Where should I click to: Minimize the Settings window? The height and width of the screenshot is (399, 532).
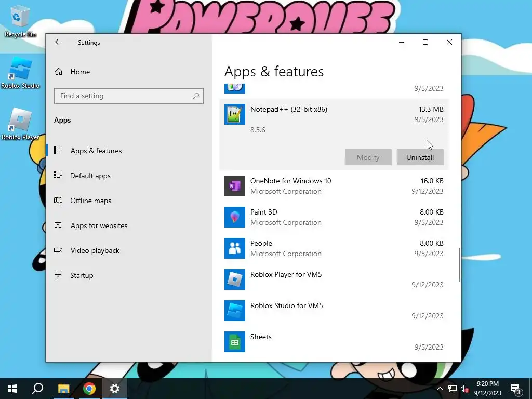click(402, 42)
